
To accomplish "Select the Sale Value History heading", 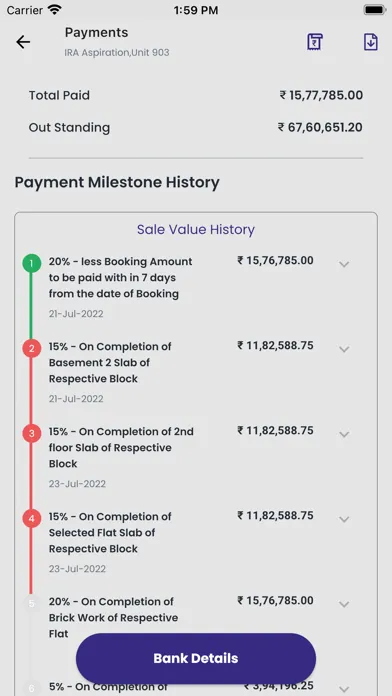I will tap(196, 229).
